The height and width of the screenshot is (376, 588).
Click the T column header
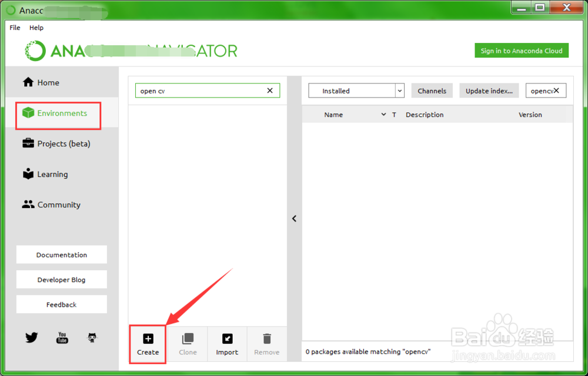click(394, 115)
